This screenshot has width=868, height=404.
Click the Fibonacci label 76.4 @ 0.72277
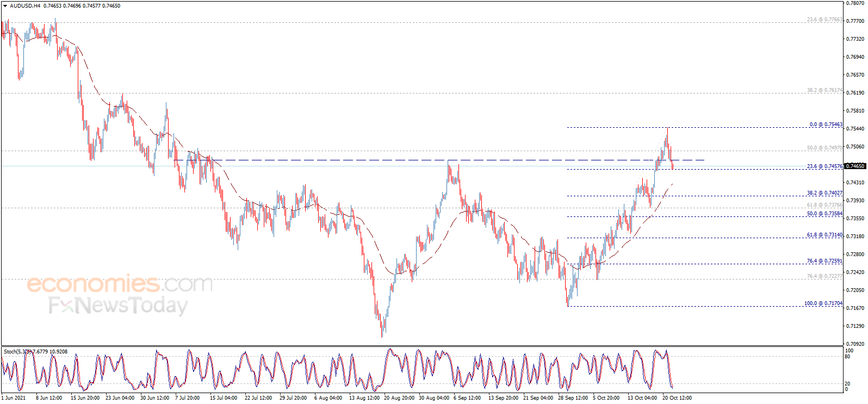coord(824,276)
